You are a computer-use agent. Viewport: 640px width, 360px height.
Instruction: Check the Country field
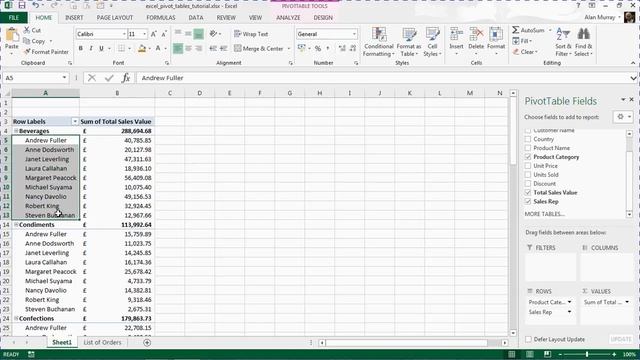point(528,139)
